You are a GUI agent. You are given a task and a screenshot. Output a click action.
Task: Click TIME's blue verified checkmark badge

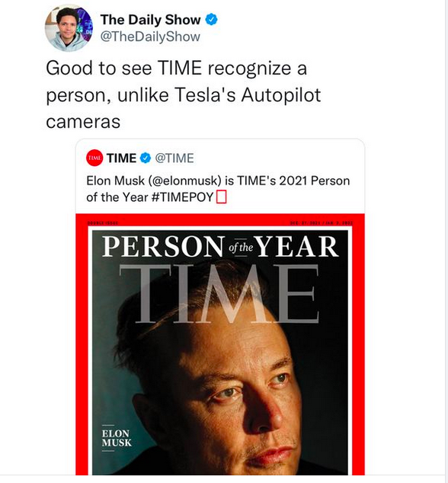146,158
